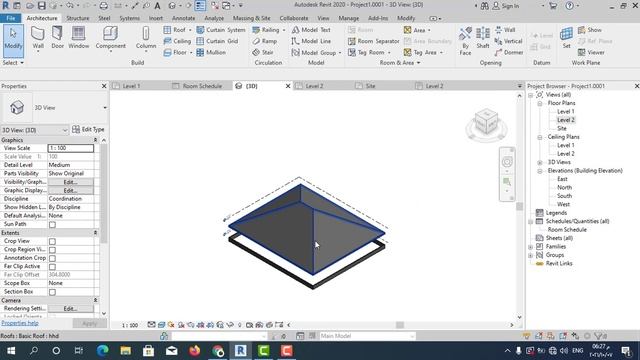
Task: Click Edit for Graphic Display Options
Action: click(70, 191)
